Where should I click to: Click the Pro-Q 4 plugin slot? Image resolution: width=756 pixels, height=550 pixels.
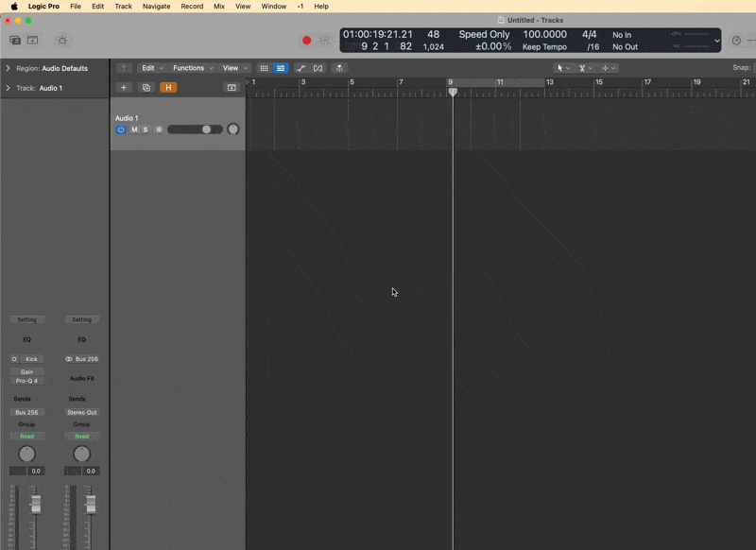tap(26, 381)
